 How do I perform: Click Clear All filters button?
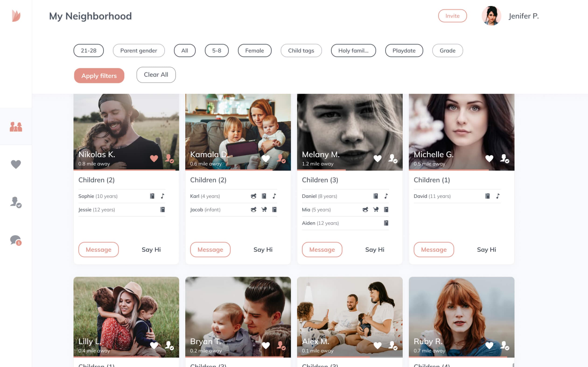[x=156, y=74]
